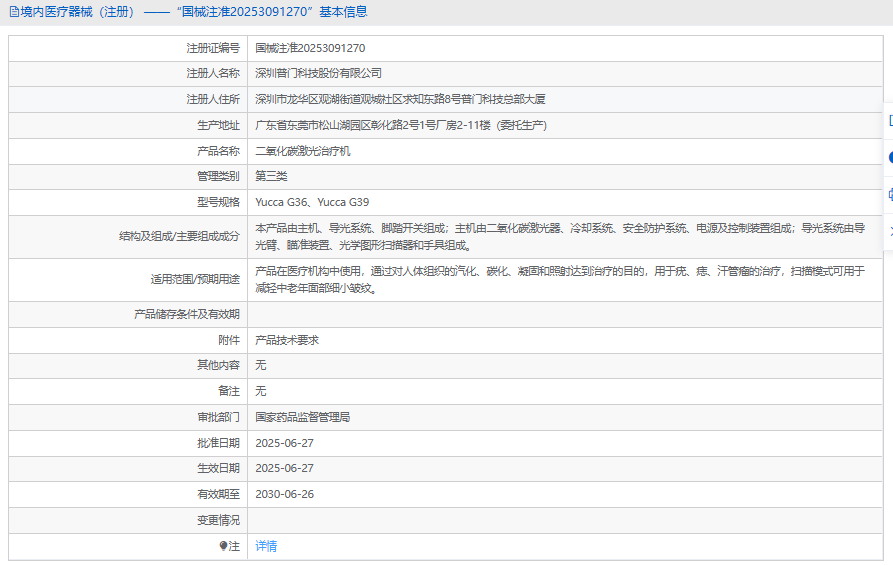893x566 pixels.
Task: Click the composition text starting 本产品由主机
Action: 560,237
